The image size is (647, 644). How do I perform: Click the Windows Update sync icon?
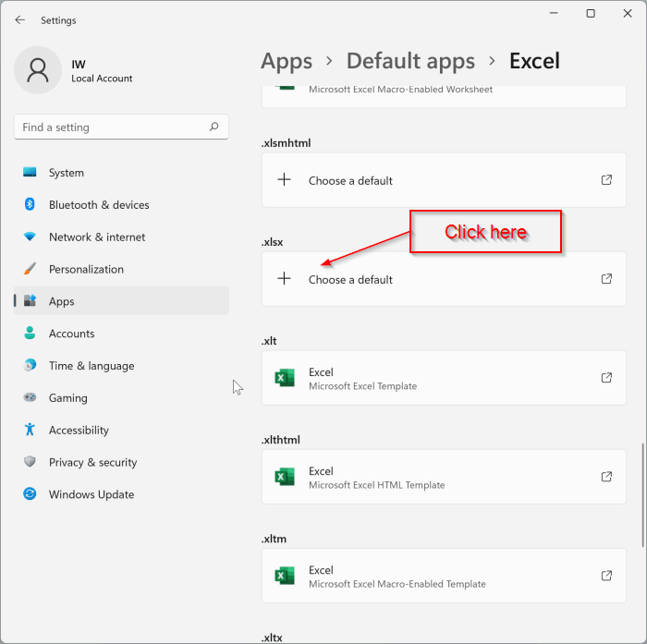[30, 493]
